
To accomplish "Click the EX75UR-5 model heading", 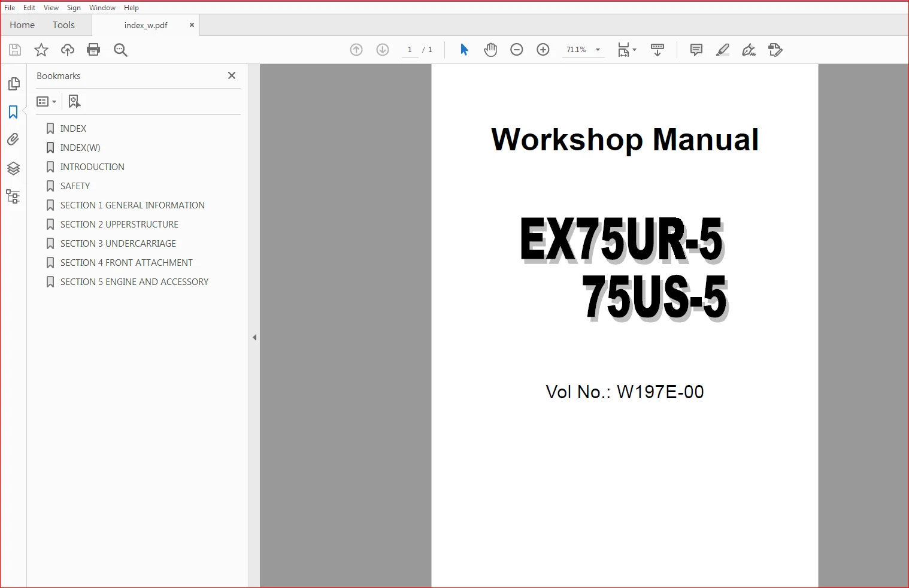I will click(623, 240).
